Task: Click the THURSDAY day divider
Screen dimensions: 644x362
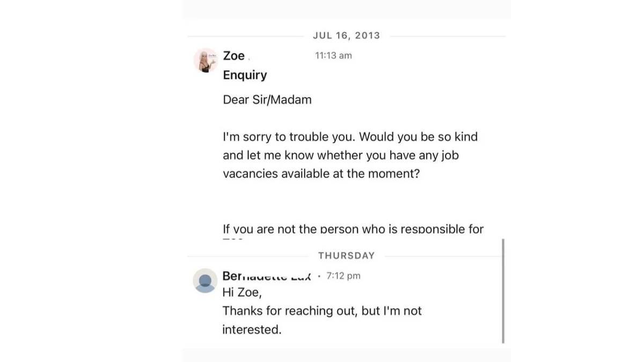Action: point(346,255)
